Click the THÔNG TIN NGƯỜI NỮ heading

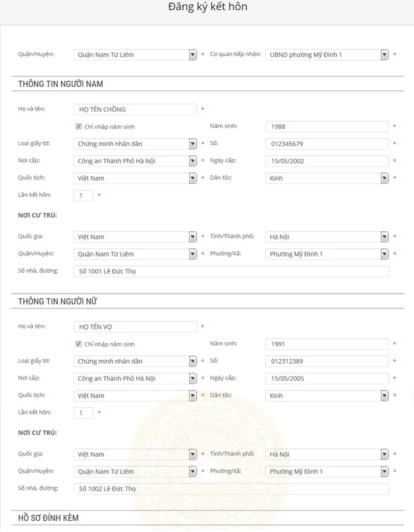pos(58,302)
